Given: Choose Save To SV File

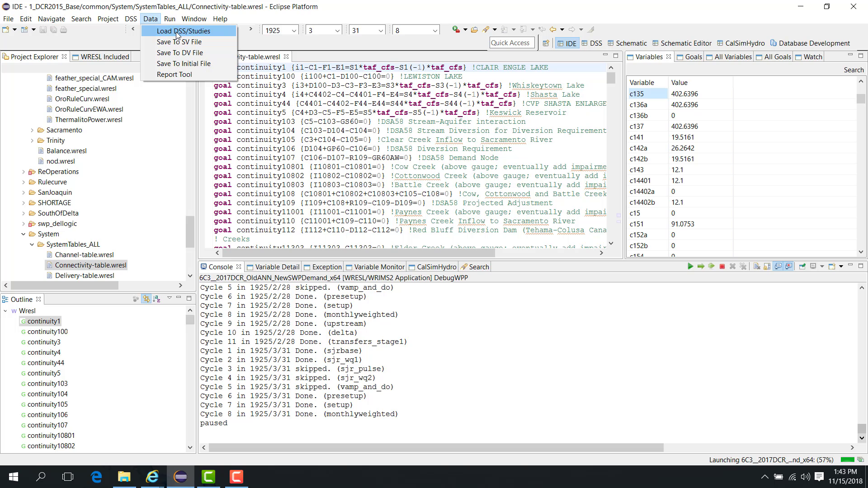Looking at the screenshot, I should 189,42.
